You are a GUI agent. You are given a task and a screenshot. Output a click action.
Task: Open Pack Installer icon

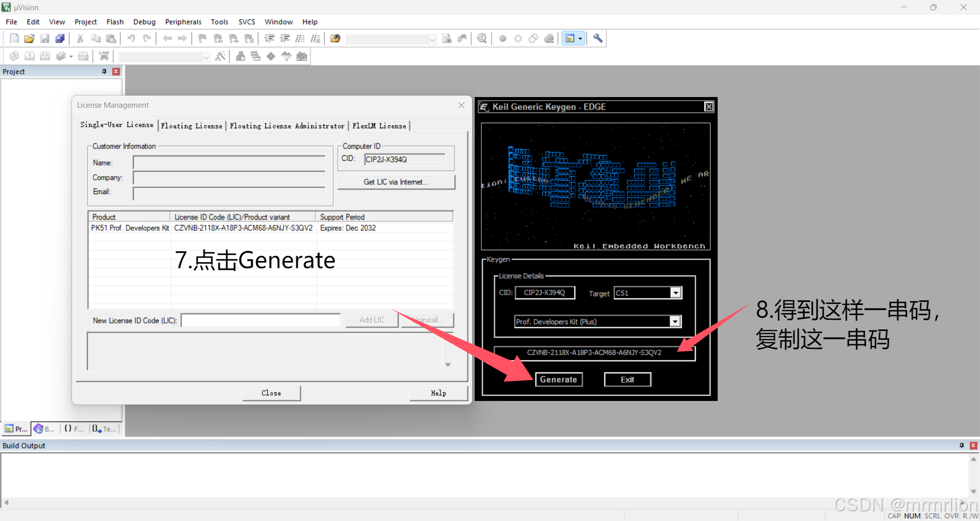tap(302, 56)
